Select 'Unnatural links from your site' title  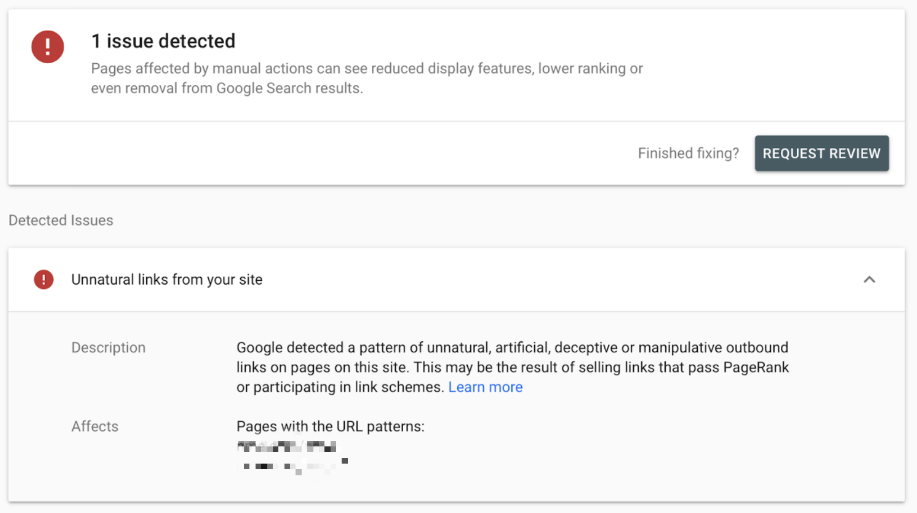(167, 280)
